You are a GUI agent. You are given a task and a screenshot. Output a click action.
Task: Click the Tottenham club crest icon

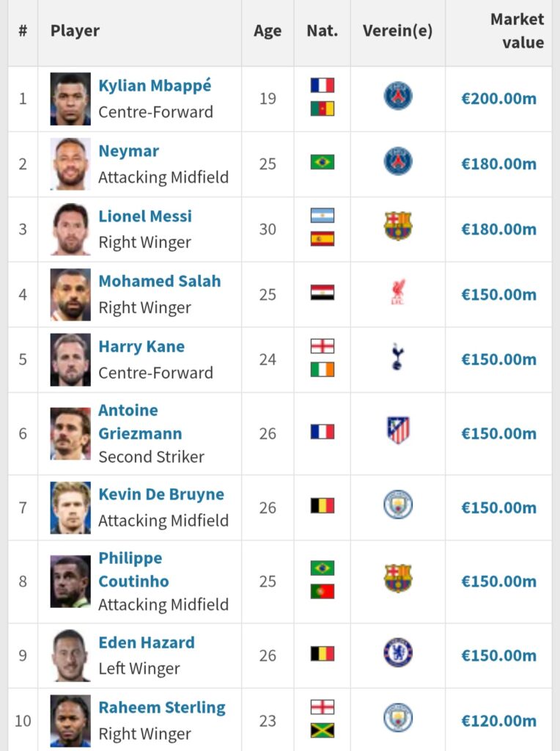click(398, 359)
